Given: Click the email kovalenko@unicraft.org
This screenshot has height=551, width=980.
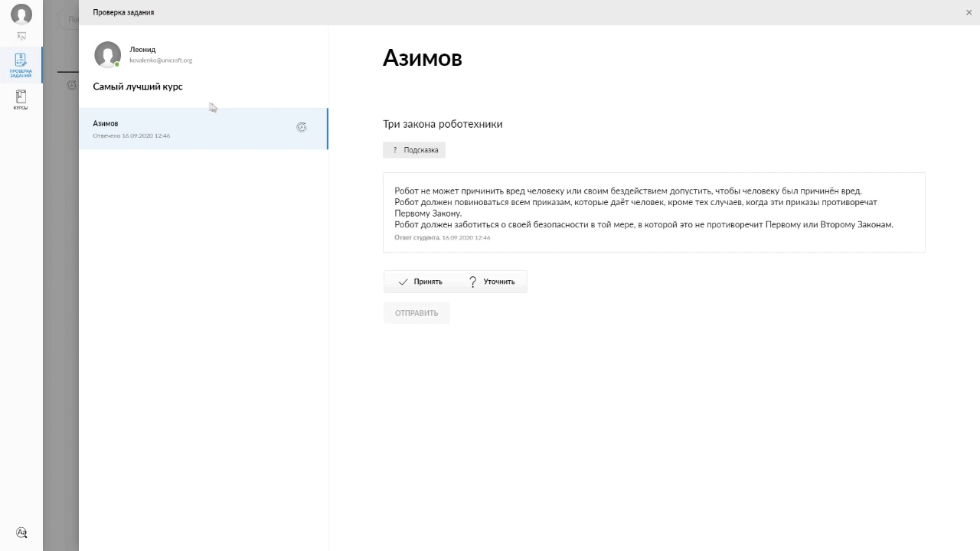Looking at the screenshot, I should click(x=161, y=60).
